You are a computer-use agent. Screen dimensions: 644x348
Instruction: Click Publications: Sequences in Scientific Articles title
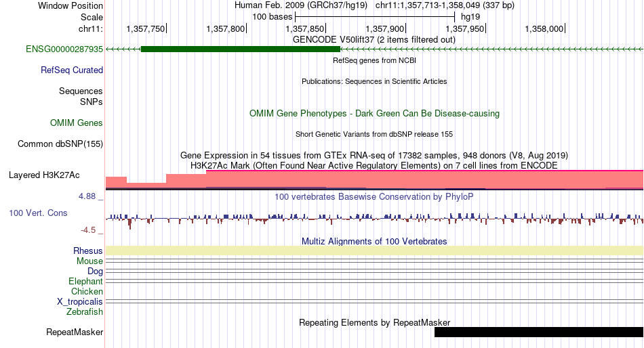(x=374, y=81)
